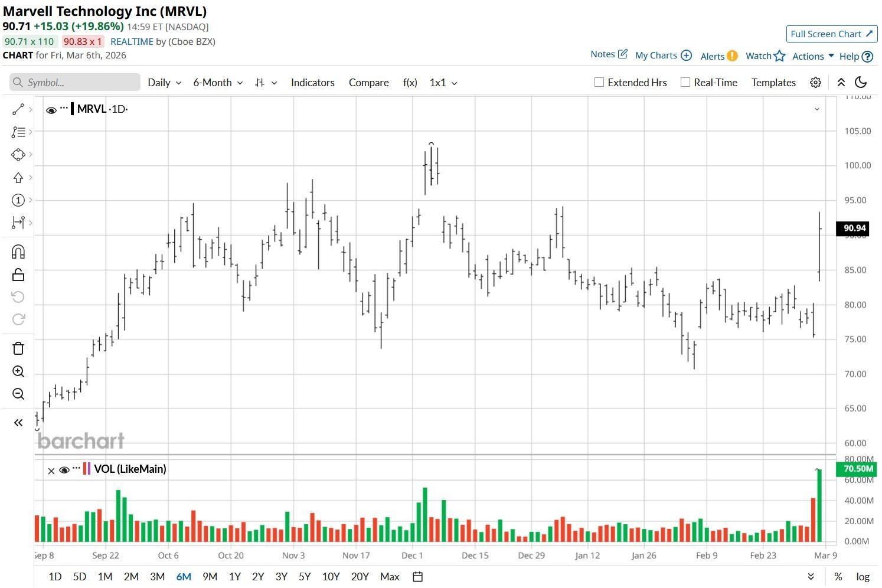This screenshot has width=882, height=588.
Task: Select the 5Y time range
Action: (x=305, y=577)
